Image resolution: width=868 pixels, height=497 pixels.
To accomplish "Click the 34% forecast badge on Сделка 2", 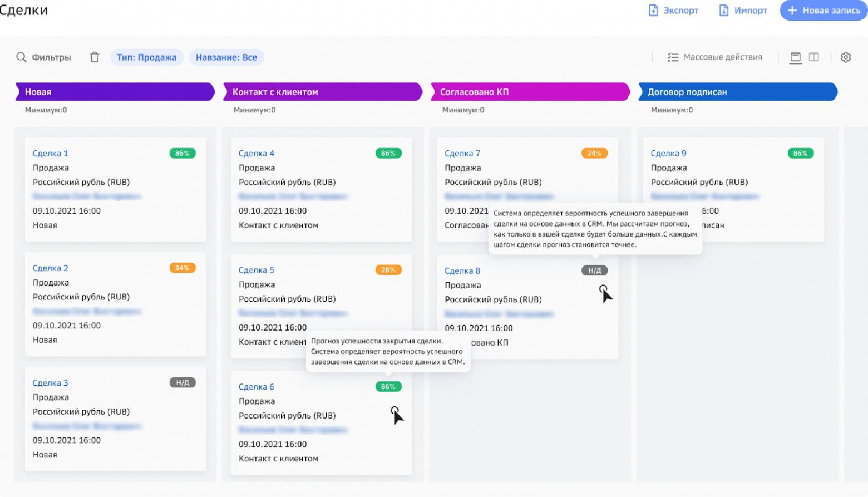I will 183,268.
